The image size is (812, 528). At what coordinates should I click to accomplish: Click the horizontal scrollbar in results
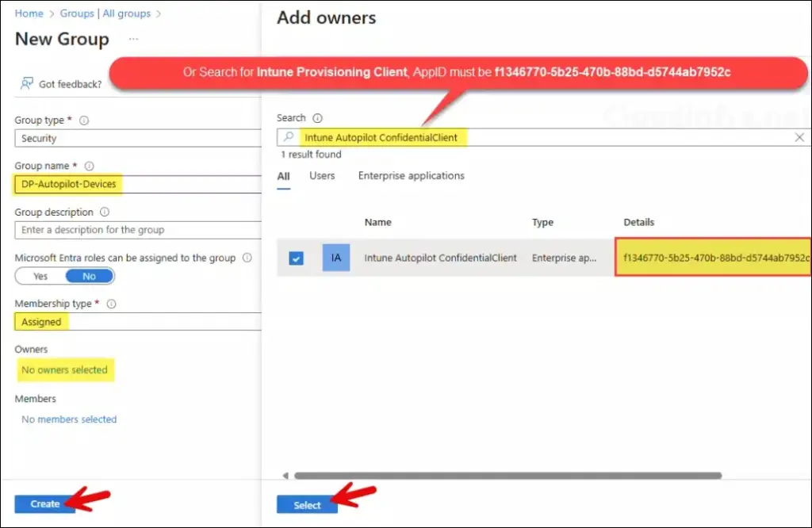point(507,476)
